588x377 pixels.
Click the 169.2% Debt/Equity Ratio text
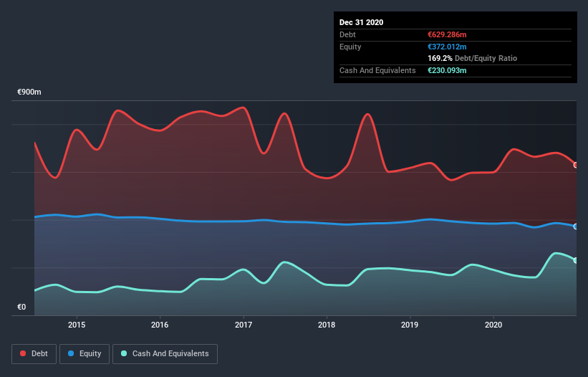[472, 59]
